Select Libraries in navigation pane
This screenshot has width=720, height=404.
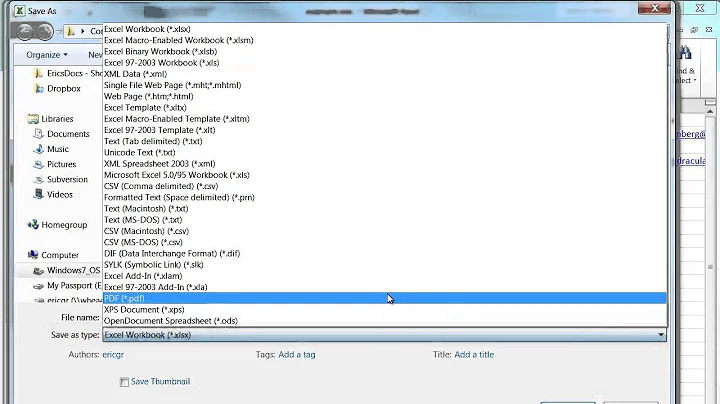point(50,119)
